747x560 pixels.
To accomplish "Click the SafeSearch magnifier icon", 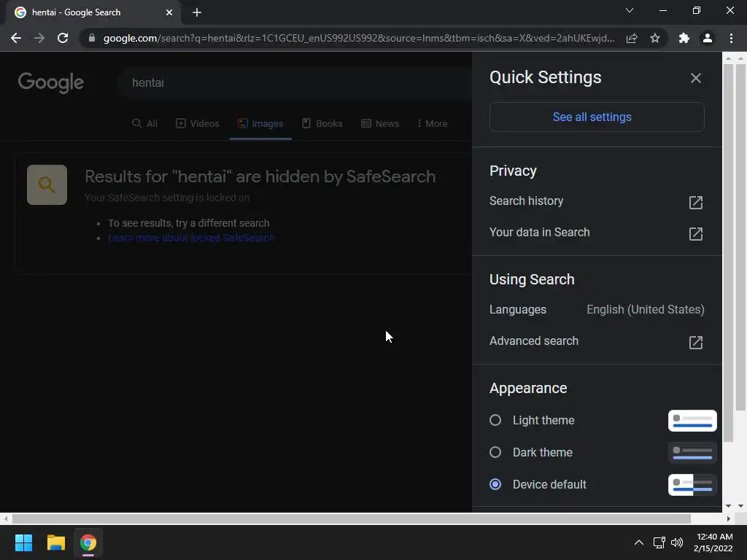I will (x=47, y=184).
